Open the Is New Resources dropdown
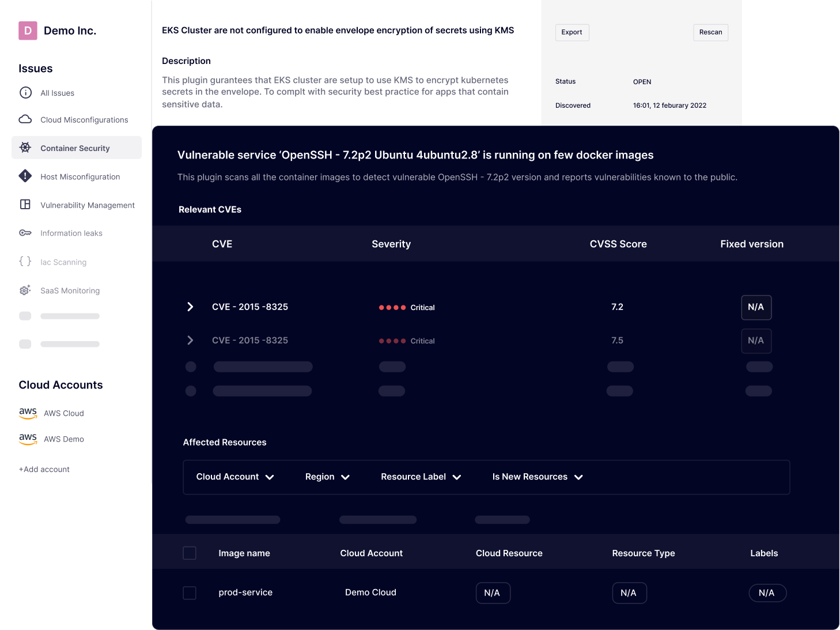 (x=538, y=477)
